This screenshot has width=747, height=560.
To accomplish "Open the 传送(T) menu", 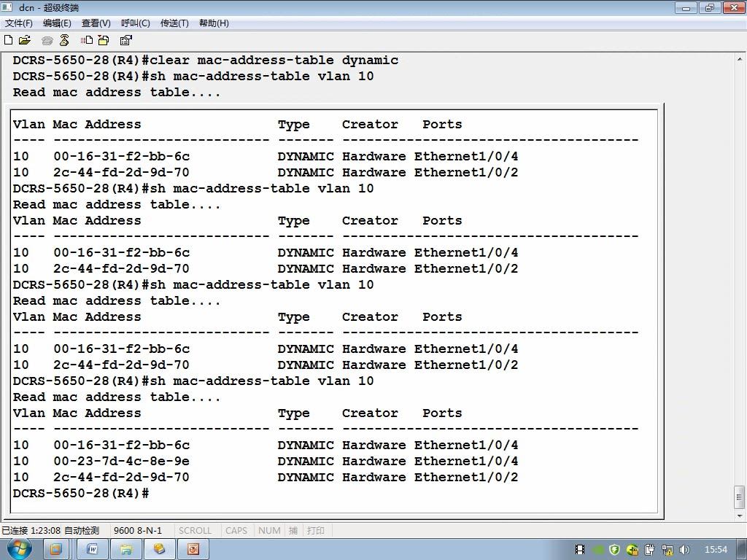I will pyautogui.click(x=174, y=23).
